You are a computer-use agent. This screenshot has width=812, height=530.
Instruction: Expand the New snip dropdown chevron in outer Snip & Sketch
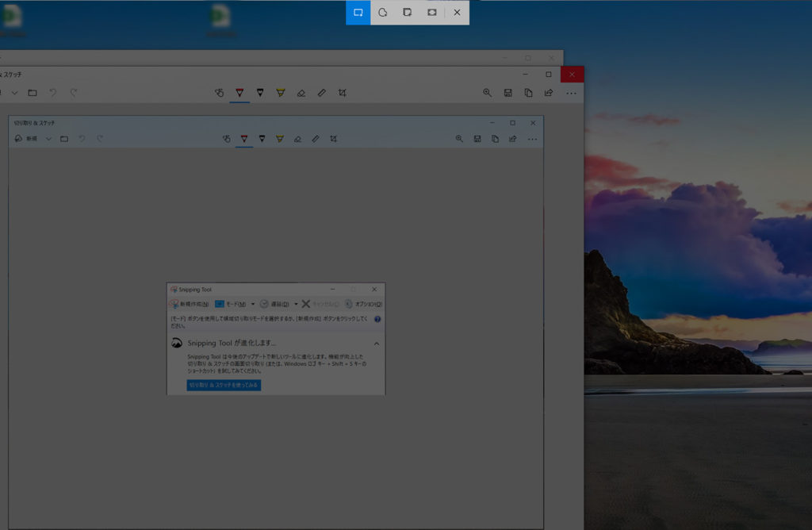pos(14,94)
